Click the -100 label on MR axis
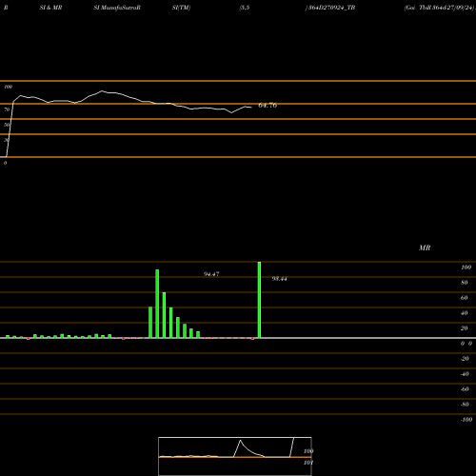 tap(466, 420)
